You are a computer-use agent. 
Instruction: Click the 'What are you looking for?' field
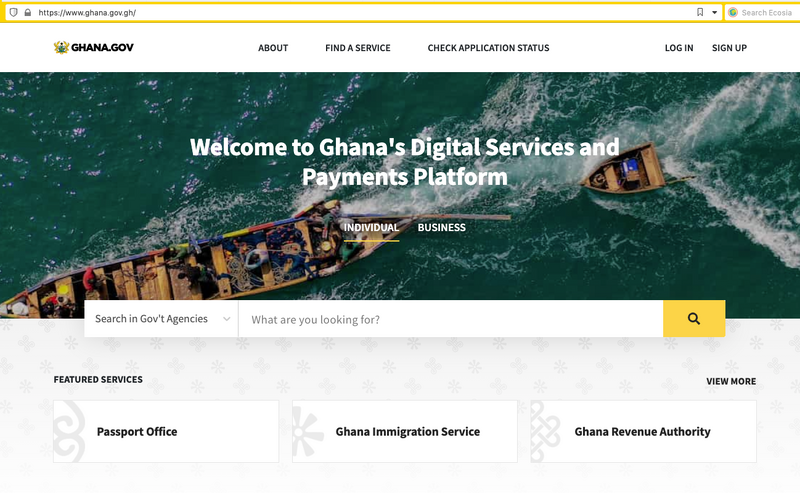(451, 319)
